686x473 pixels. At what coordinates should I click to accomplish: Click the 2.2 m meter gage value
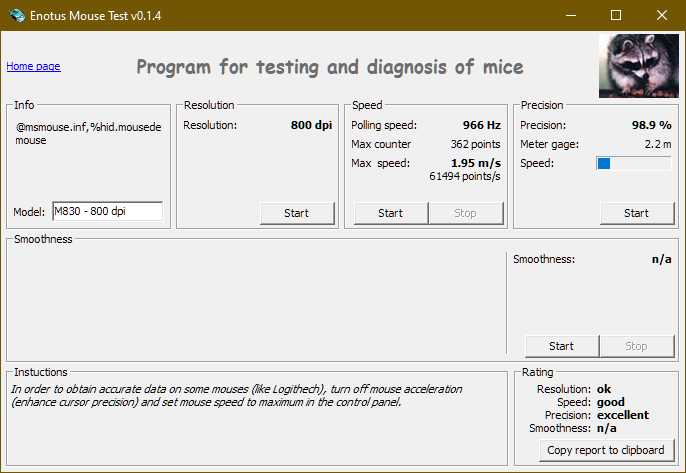[x=658, y=144]
